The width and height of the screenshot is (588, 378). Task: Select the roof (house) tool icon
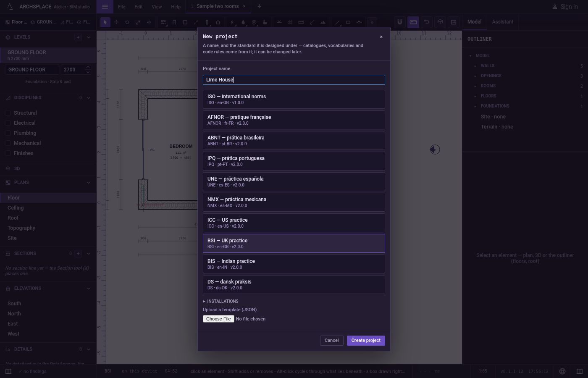pyautogui.click(x=218, y=22)
